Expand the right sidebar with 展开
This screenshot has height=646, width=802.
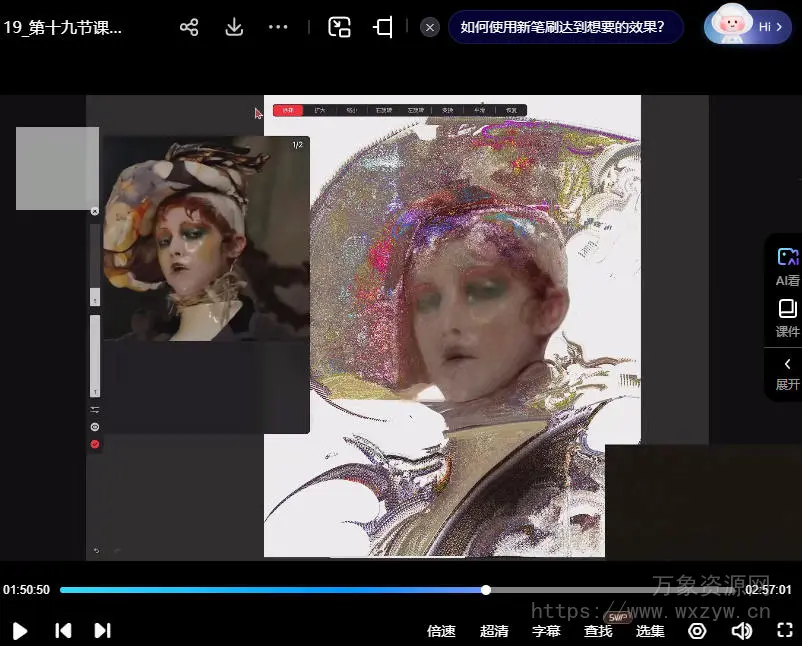(x=787, y=372)
